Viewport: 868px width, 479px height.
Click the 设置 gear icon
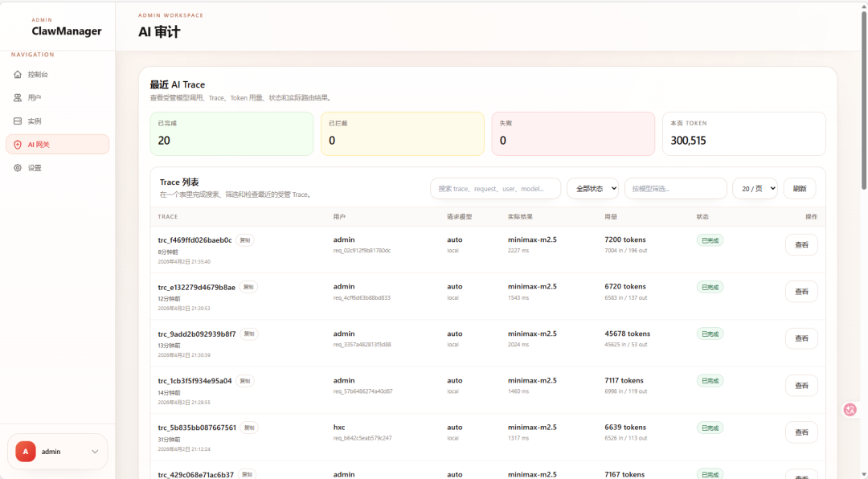18,168
